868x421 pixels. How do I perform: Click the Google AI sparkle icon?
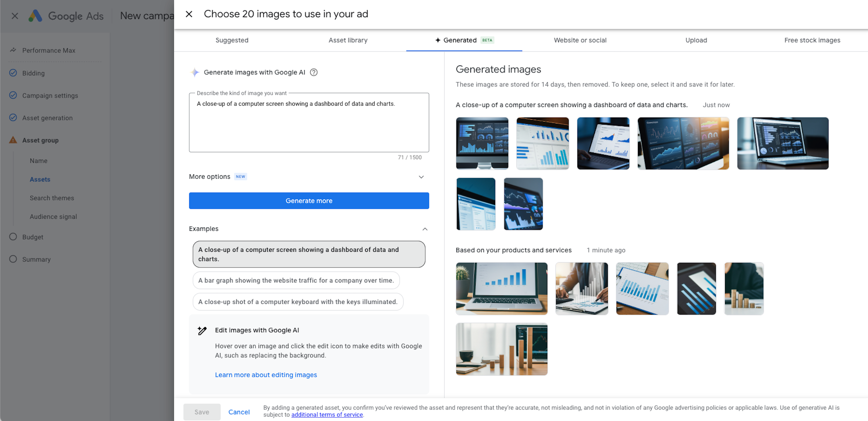pyautogui.click(x=195, y=72)
